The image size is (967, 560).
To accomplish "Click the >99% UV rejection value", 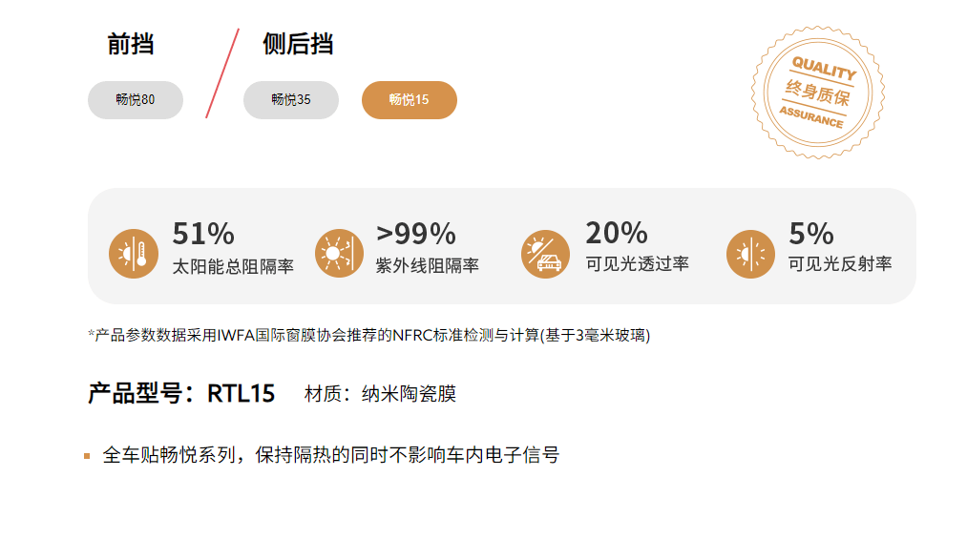I will pyautogui.click(x=416, y=234).
